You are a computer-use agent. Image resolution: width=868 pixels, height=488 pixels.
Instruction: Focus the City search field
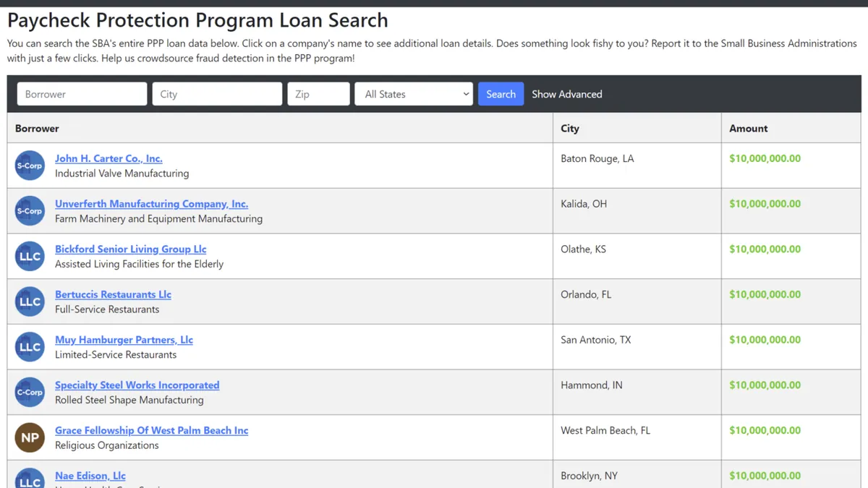coord(217,94)
